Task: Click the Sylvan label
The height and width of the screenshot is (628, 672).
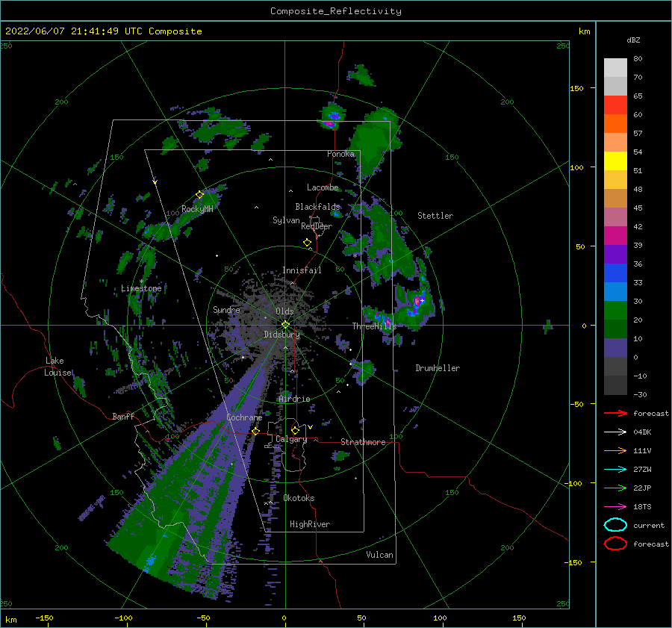Action: pos(286,220)
